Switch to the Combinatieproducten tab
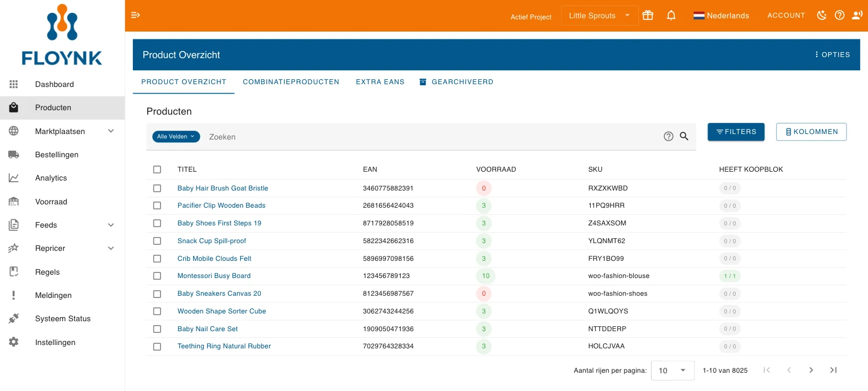Image resolution: width=868 pixels, height=391 pixels. [291, 82]
